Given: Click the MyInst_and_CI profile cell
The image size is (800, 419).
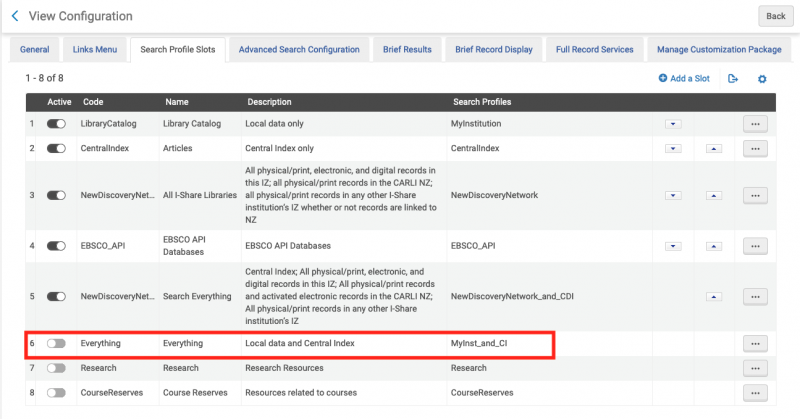Looking at the screenshot, I should (479, 343).
